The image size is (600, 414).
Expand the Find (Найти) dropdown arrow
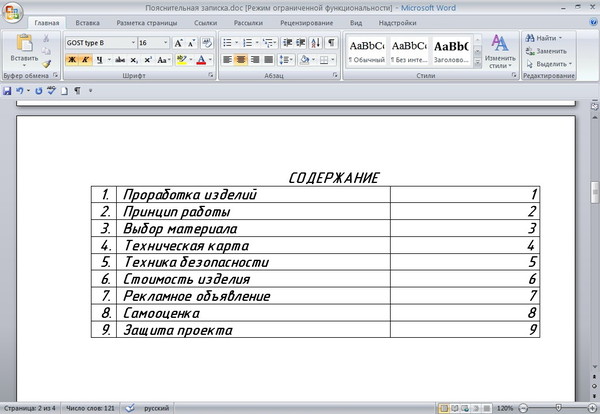tap(561, 37)
